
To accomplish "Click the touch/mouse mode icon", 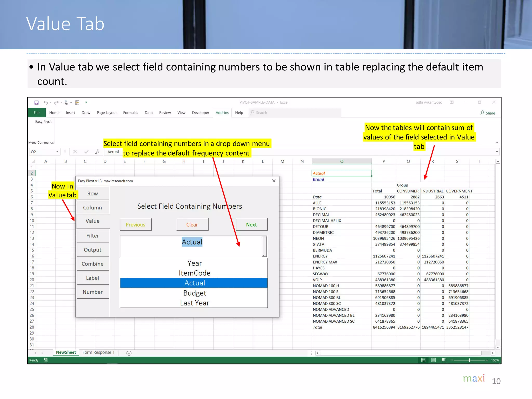I will (x=66, y=103).
